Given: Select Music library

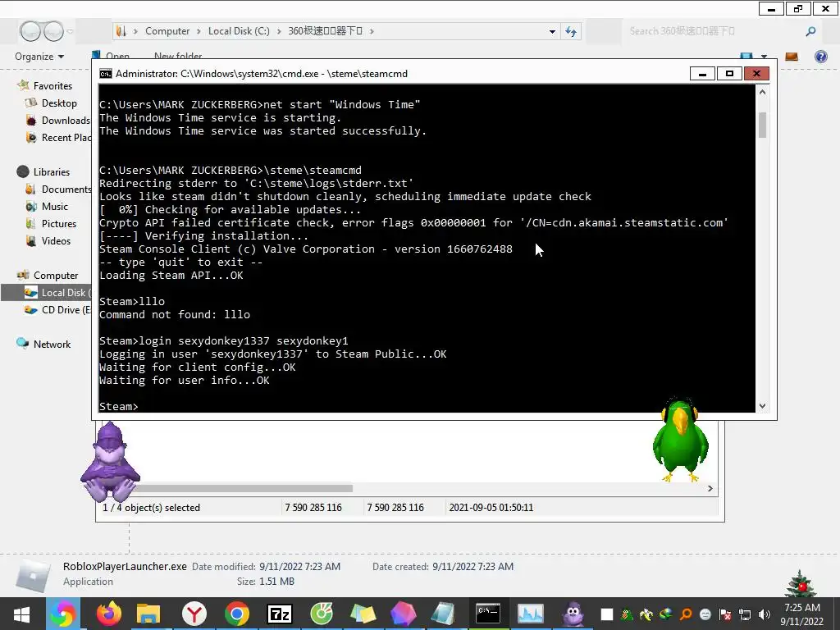Looking at the screenshot, I should (55, 206).
